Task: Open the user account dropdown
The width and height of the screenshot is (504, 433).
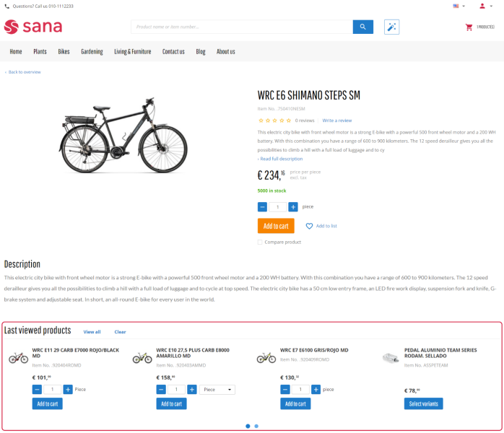Action: (483, 6)
